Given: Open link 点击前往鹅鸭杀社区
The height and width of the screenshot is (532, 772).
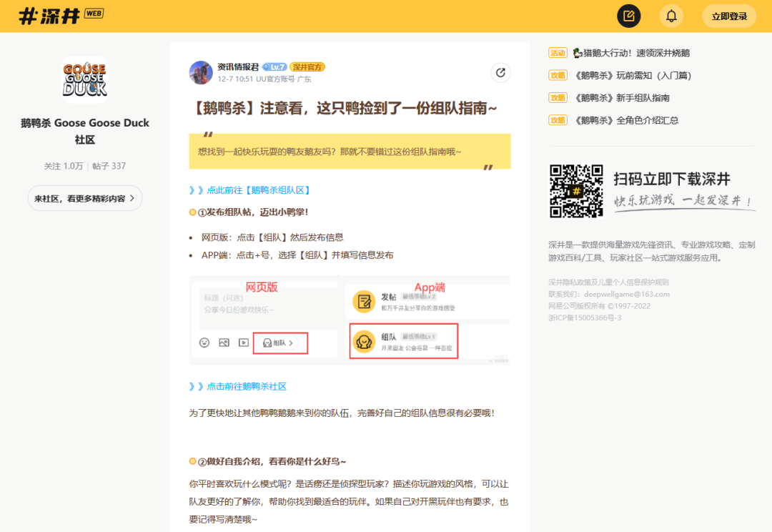Looking at the screenshot, I should click(238, 387).
